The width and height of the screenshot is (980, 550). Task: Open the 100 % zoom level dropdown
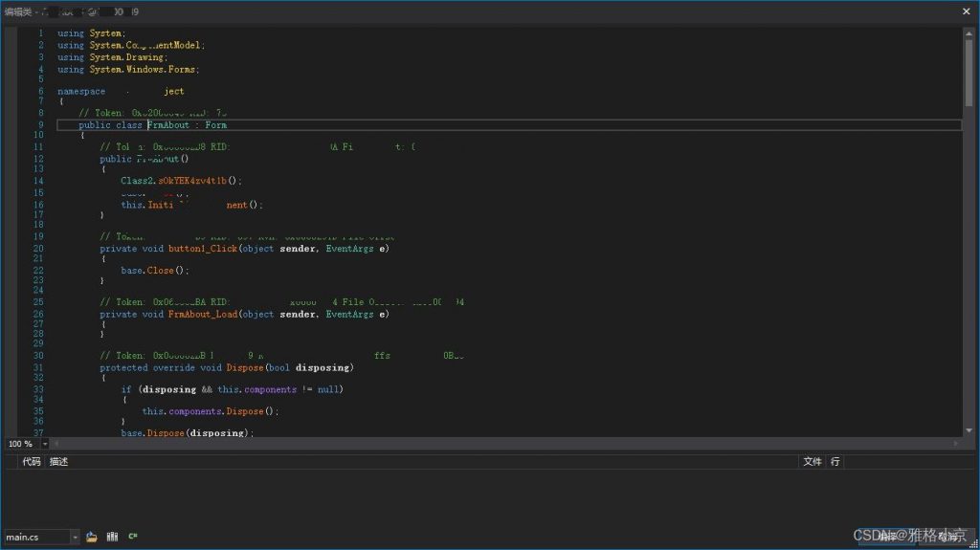[44, 444]
